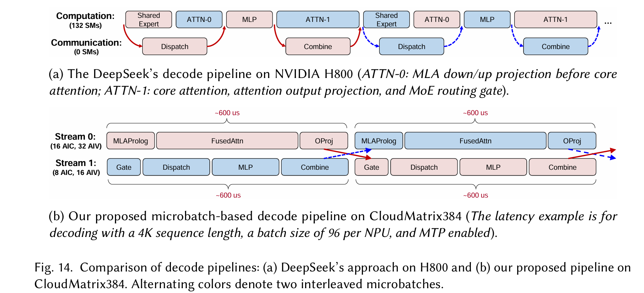Select the pink FusedAttn block
The height and width of the screenshot is (293, 644).
(227, 141)
